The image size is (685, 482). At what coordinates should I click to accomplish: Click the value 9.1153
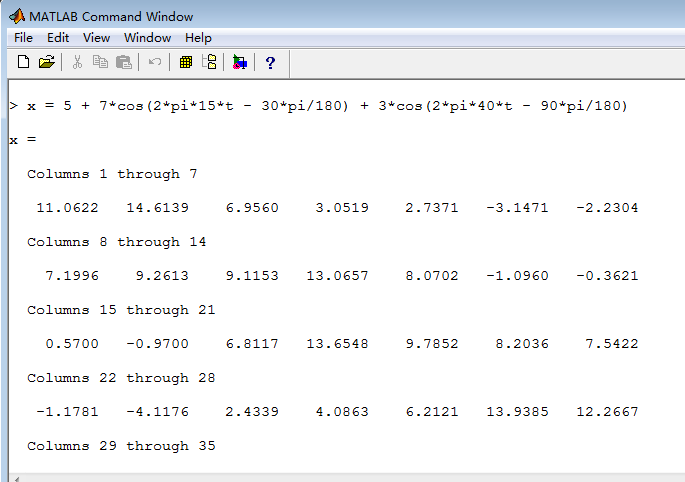(x=252, y=276)
